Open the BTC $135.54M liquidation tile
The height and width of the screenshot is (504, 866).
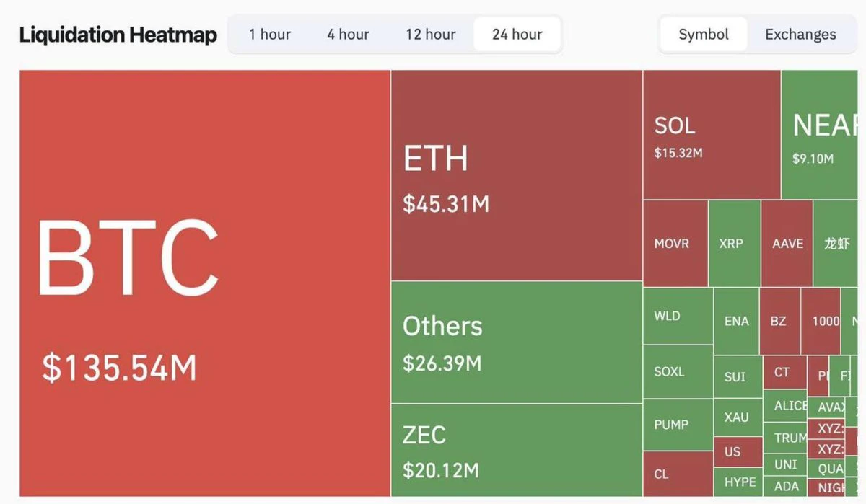205,283
